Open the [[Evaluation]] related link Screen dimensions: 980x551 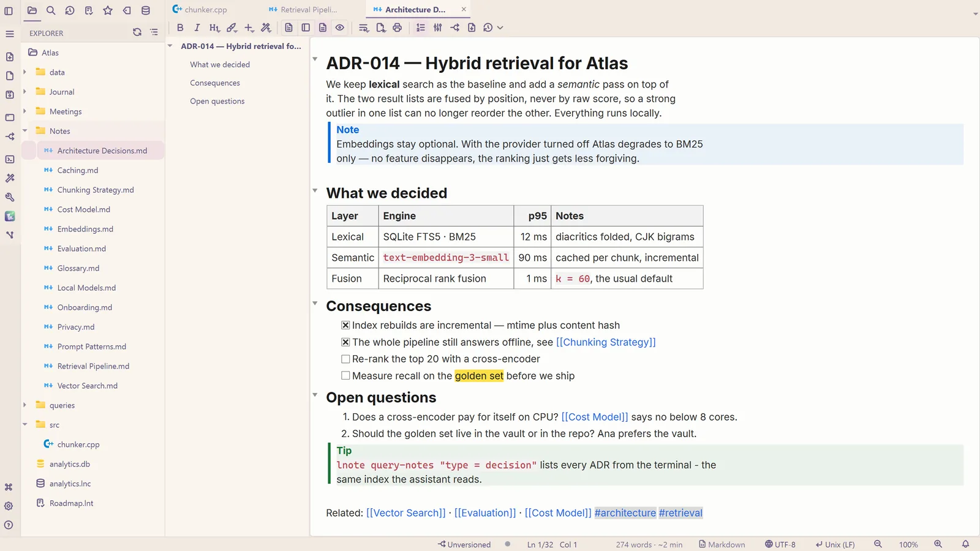point(485,513)
